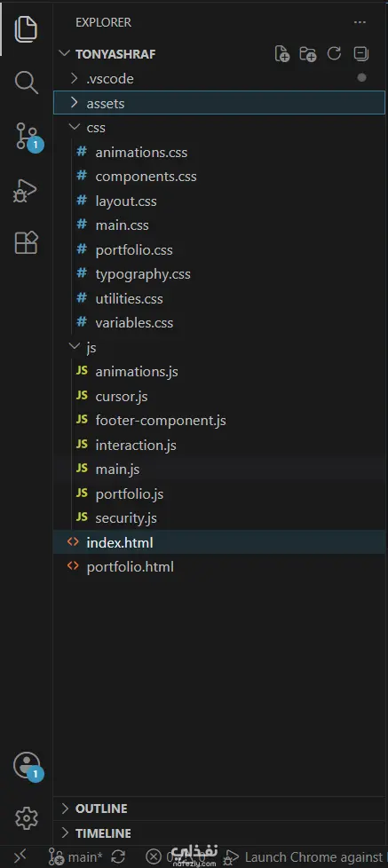
Task: Open the Explorer more actions menu
Action: pos(360,23)
